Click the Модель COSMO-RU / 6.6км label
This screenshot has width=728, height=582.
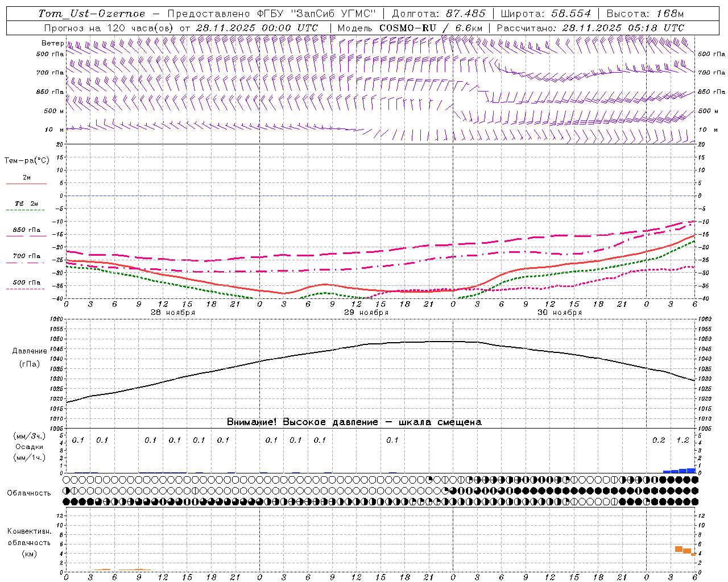410,28
